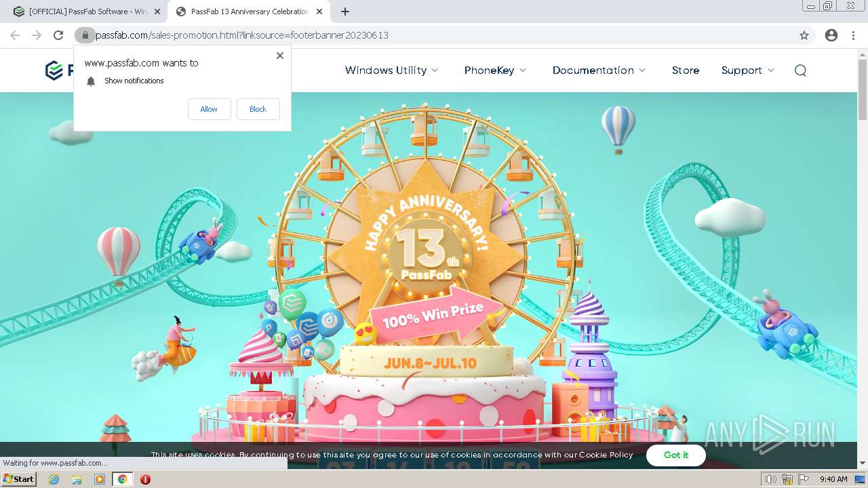Open a new tab with plus icon
868x488 pixels.
pyautogui.click(x=345, y=12)
